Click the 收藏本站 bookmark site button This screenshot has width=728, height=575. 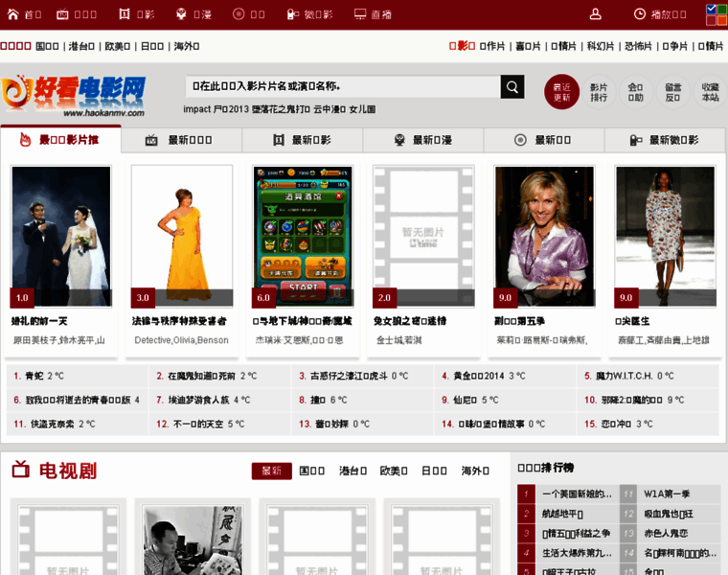(710, 92)
